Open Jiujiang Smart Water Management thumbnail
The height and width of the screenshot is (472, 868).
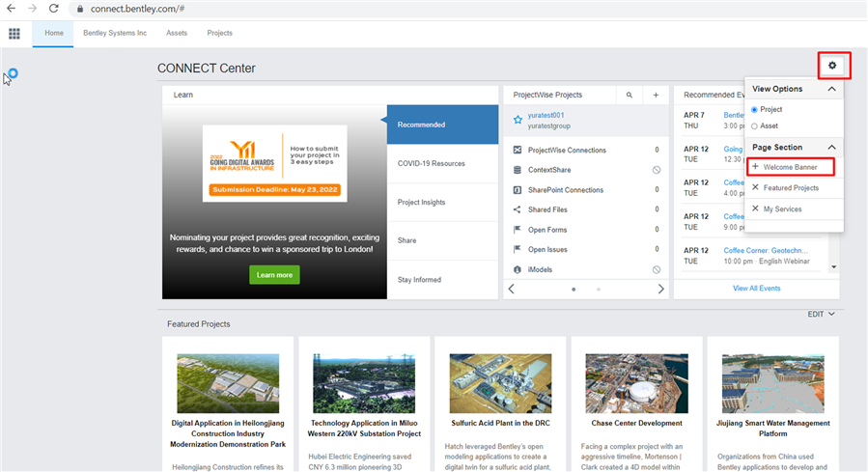click(x=772, y=383)
